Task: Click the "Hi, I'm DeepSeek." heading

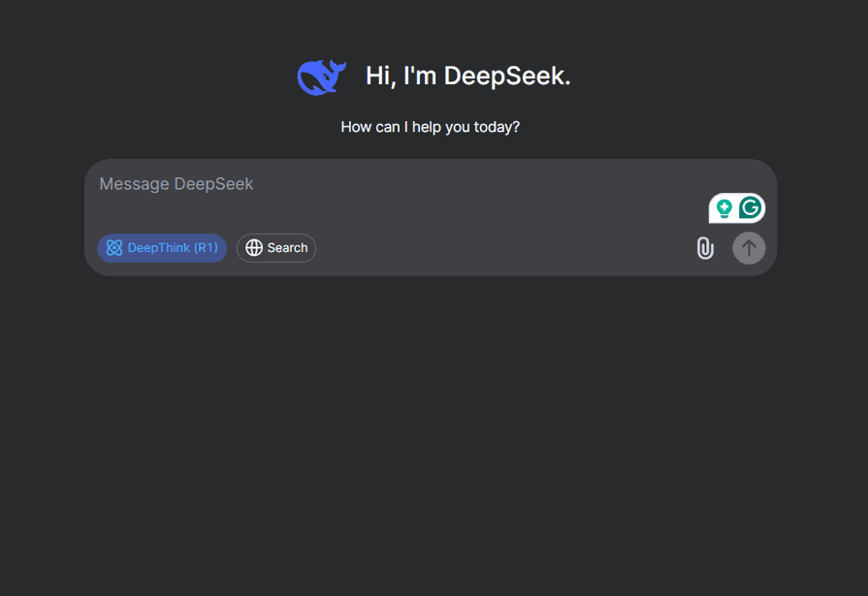Action: coord(467,76)
